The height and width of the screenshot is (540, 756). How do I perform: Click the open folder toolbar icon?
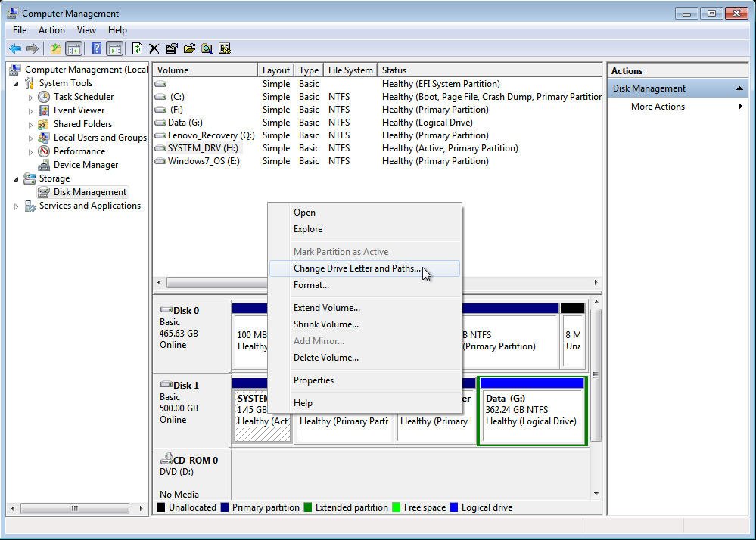[189, 48]
